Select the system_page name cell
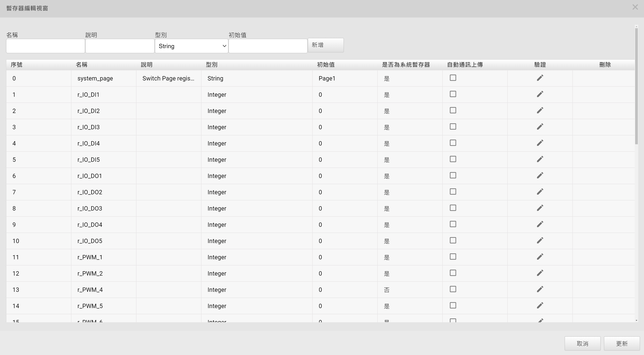Screen dimensions: 644x355 [104, 78]
